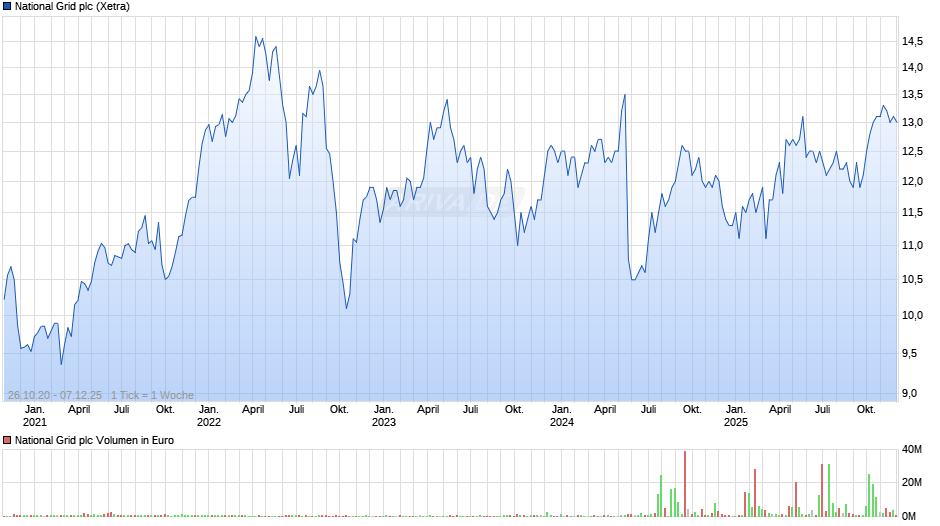Click the National Grid plc Volumen in Euro label
This screenshot has height=526, width=940.
point(94,440)
